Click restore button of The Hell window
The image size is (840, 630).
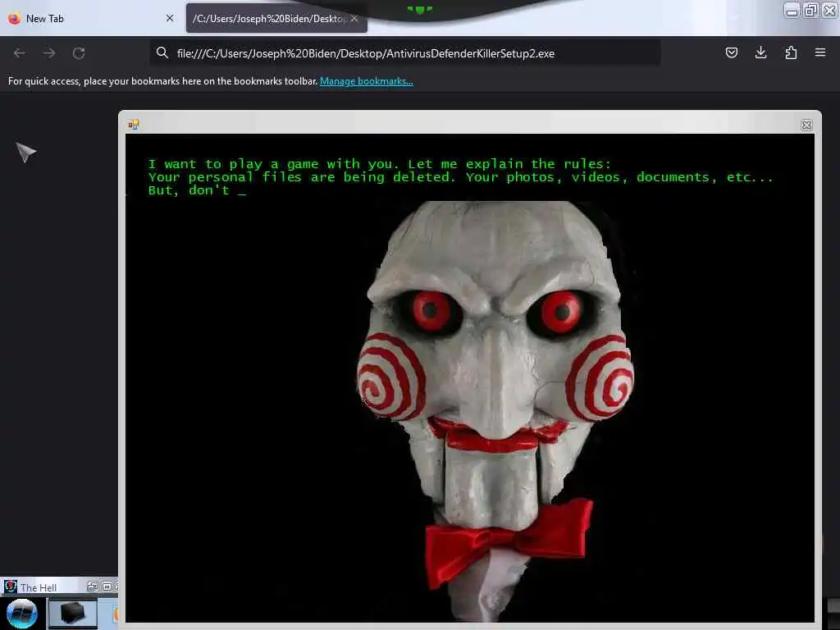[92, 587]
